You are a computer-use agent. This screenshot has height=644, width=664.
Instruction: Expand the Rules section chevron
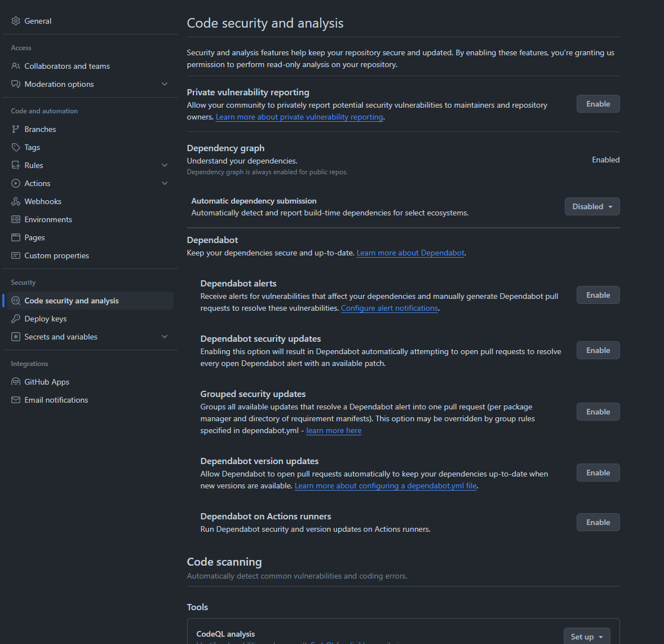tap(165, 165)
